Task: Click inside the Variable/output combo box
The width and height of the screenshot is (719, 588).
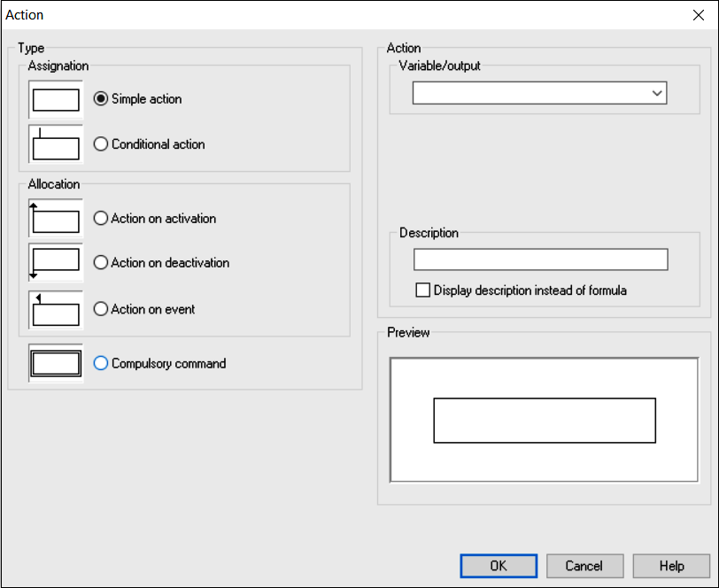Action: click(540, 93)
